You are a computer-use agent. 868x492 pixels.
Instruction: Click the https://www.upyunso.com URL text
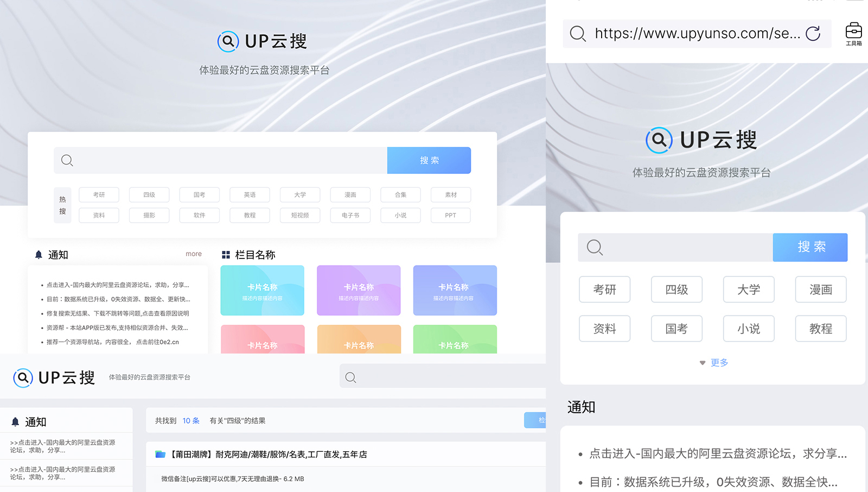pyautogui.click(x=698, y=34)
